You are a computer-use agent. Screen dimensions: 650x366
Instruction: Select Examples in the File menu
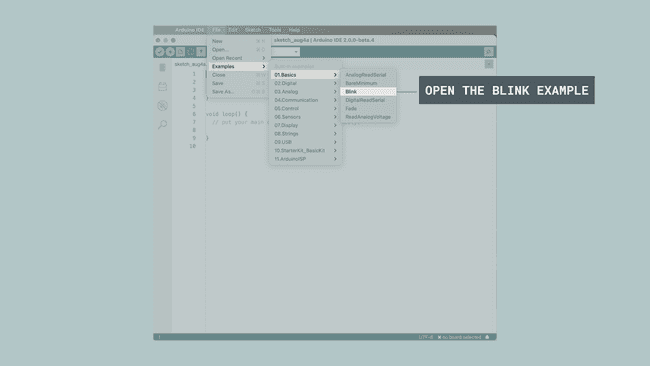(x=238, y=66)
